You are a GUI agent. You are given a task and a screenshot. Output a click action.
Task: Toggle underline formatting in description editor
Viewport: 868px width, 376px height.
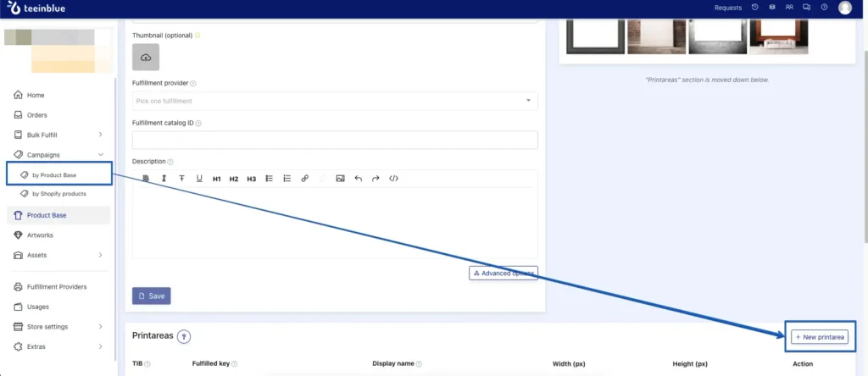point(199,179)
